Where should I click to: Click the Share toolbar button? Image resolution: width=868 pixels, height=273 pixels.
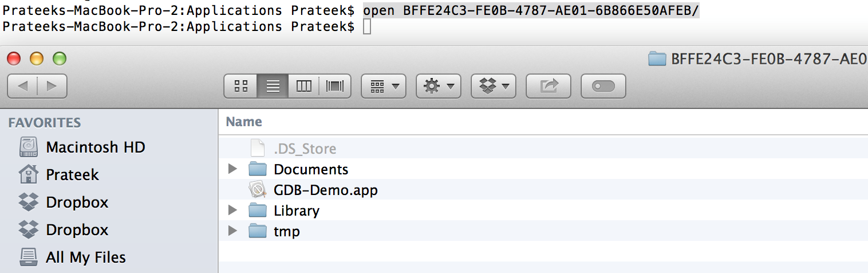[548, 86]
